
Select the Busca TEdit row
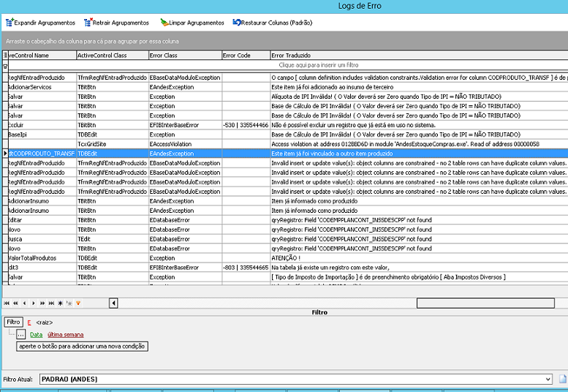coord(288,239)
